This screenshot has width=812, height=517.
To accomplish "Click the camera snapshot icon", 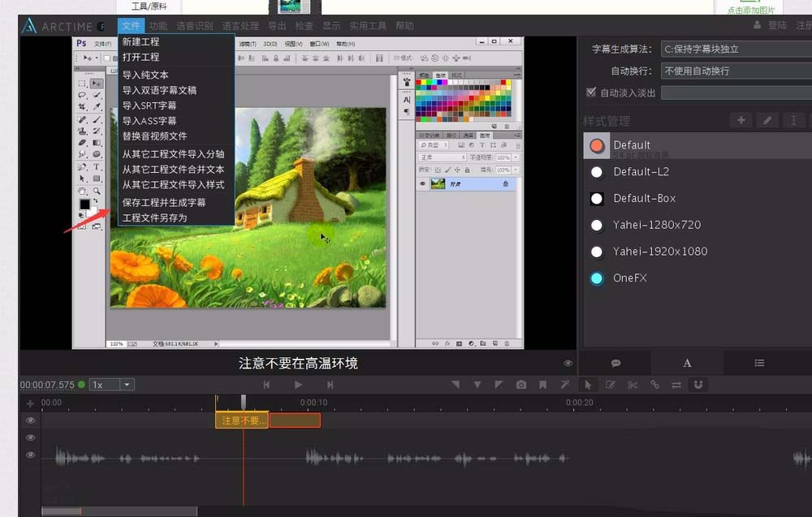I will pyautogui.click(x=521, y=385).
